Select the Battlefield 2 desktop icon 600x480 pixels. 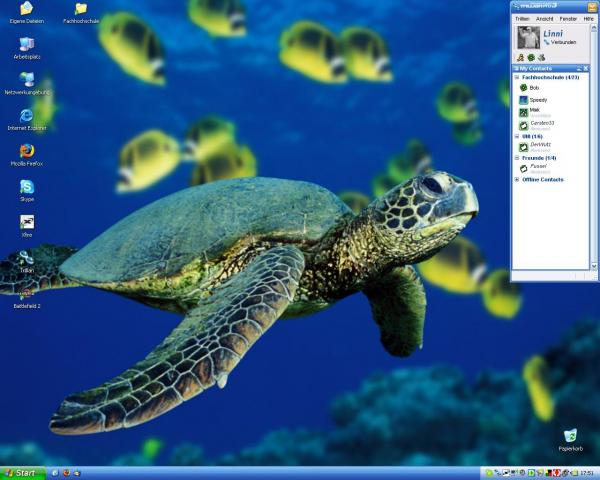click(27, 297)
